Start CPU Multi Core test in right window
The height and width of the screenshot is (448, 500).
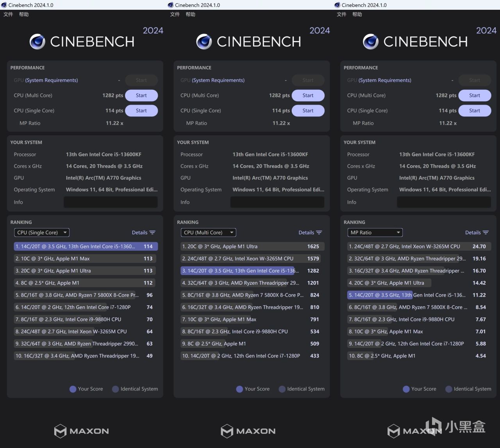pos(475,95)
